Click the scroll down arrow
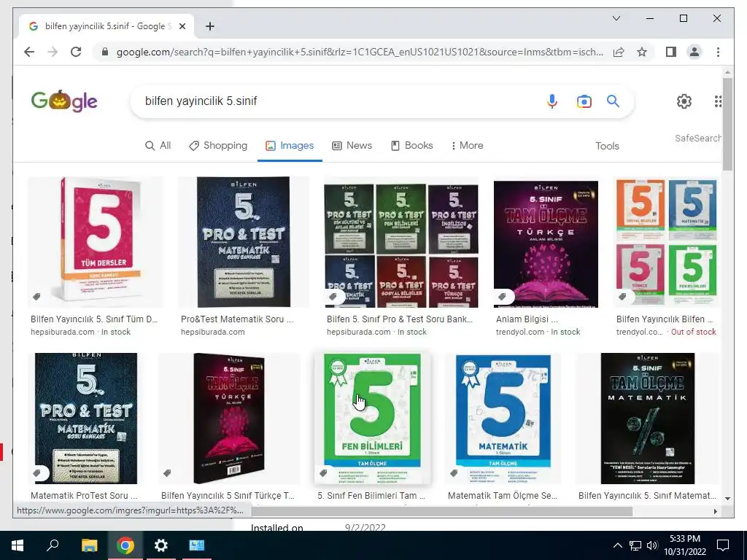 (x=727, y=498)
